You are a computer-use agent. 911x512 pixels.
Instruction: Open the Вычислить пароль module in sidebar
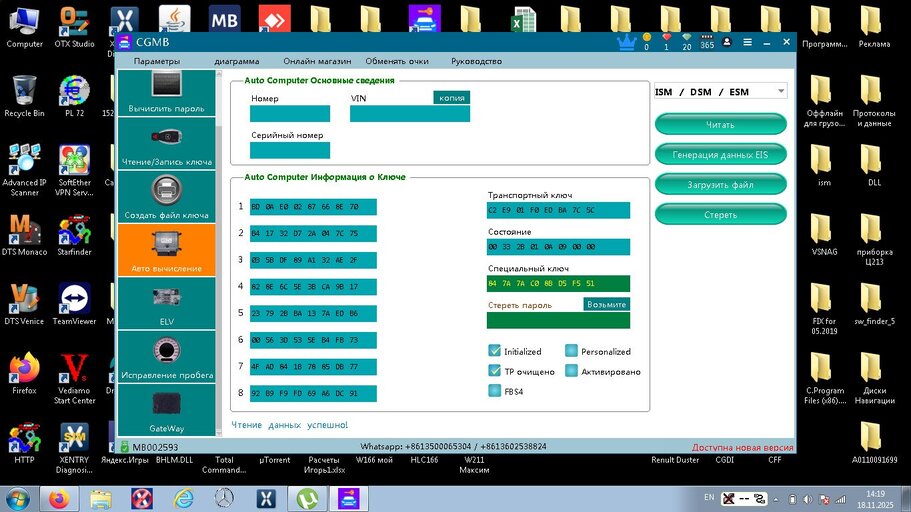click(x=166, y=93)
